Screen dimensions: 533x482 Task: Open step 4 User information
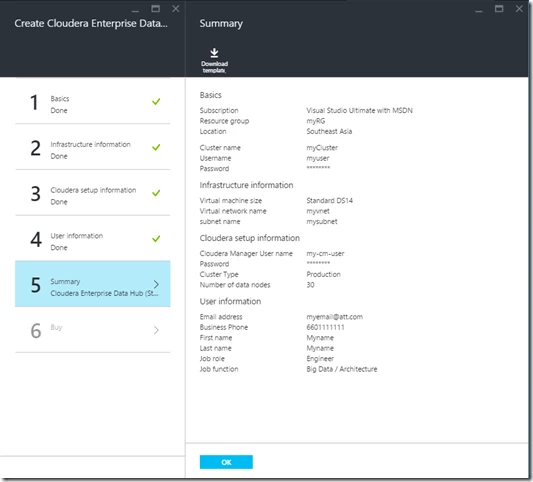[92, 238]
